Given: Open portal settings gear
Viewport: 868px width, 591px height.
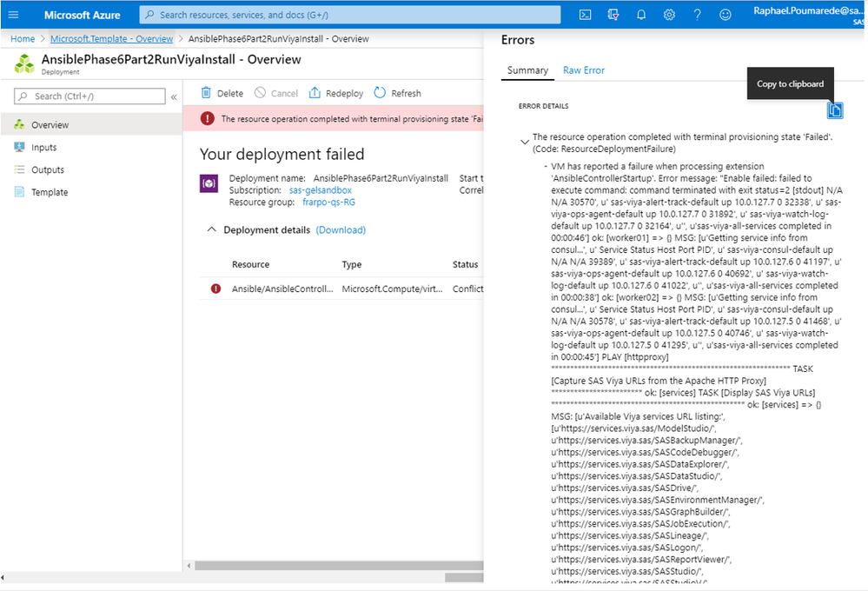Looking at the screenshot, I should click(x=669, y=15).
